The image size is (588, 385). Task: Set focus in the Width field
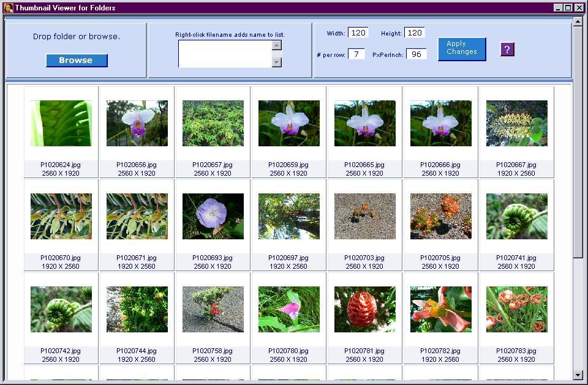[x=358, y=33]
